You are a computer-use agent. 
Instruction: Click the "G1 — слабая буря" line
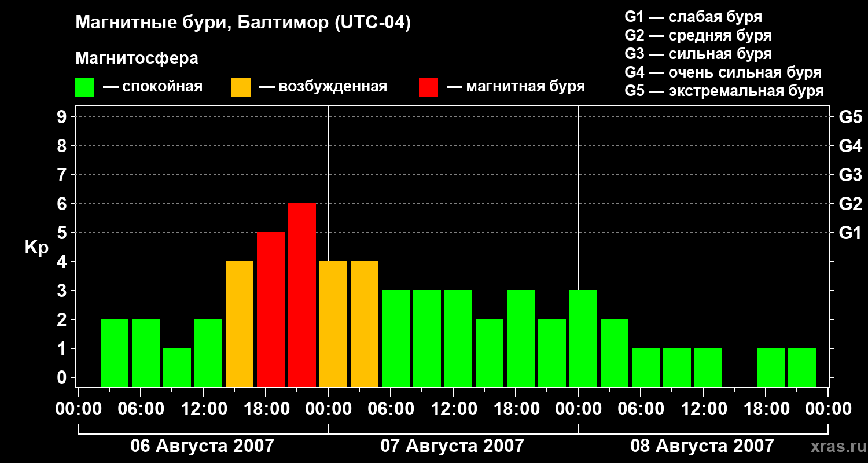point(693,17)
